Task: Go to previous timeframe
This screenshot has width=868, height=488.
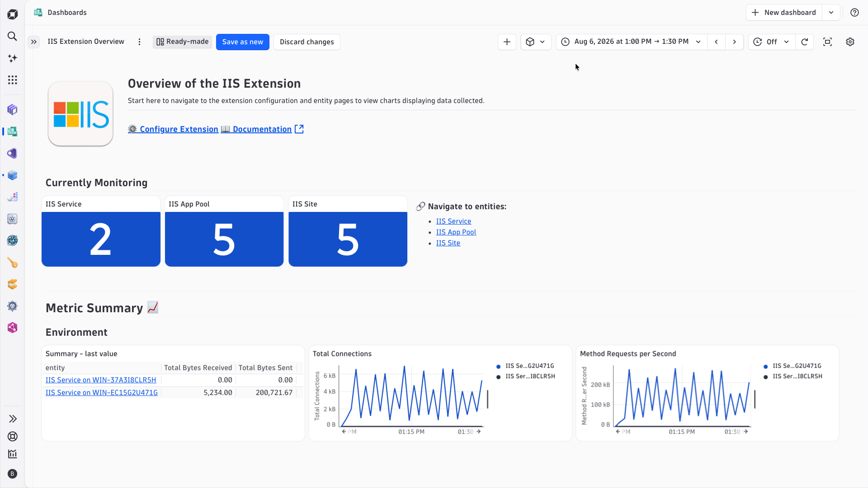Action: (x=717, y=42)
